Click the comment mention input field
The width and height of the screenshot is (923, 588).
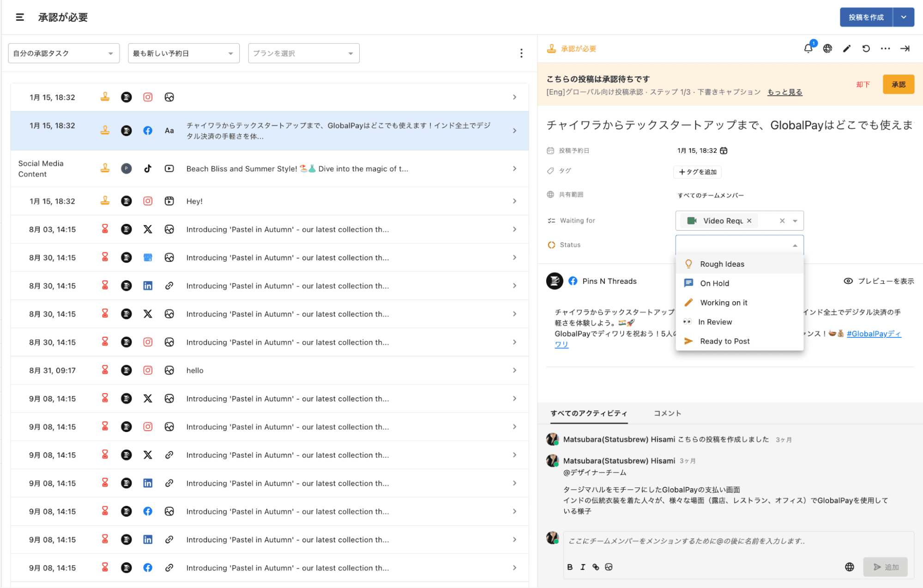tap(738, 541)
